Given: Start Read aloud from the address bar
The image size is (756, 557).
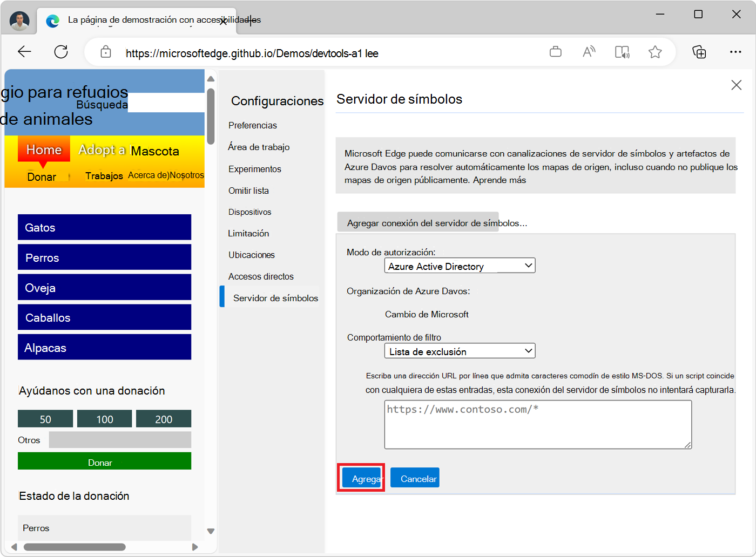Looking at the screenshot, I should click(589, 52).
